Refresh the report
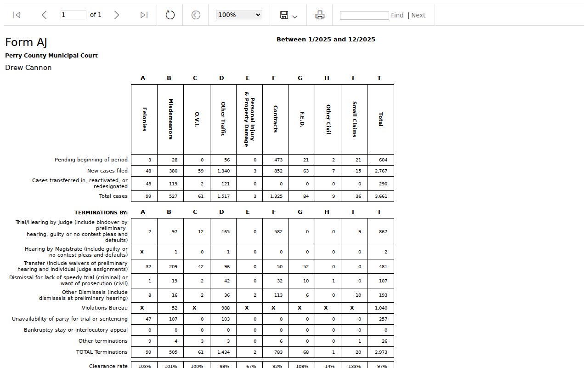This screenshot has height=368, width=588. (x=170, y=15)
